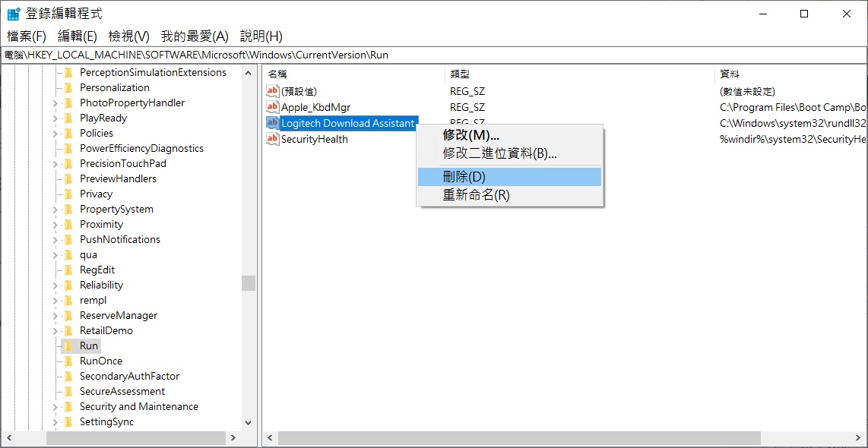868x448 pixels.
Task: Click the Policies folder icon
Action: 68,134
